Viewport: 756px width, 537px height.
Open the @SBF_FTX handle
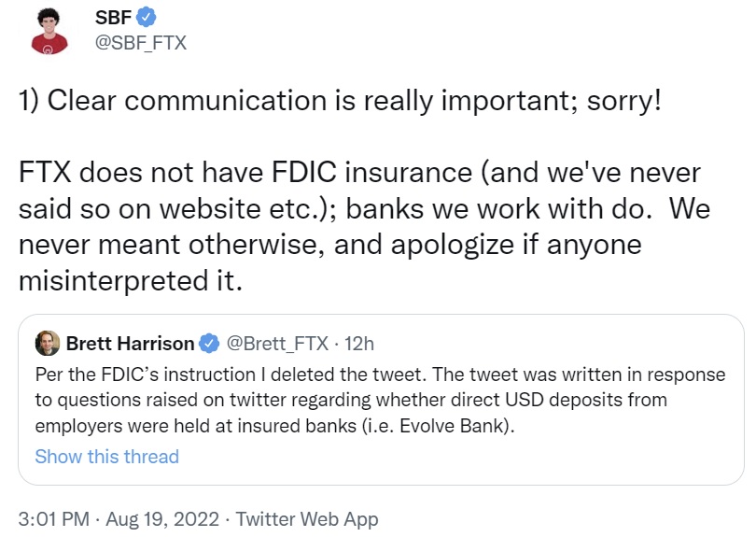coord(141,42)
